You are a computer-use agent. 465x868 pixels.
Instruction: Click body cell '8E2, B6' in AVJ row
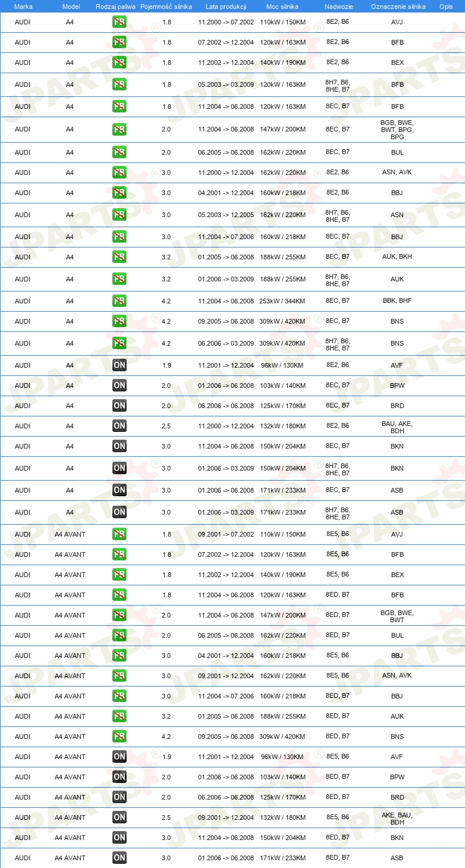coord(338,21)
